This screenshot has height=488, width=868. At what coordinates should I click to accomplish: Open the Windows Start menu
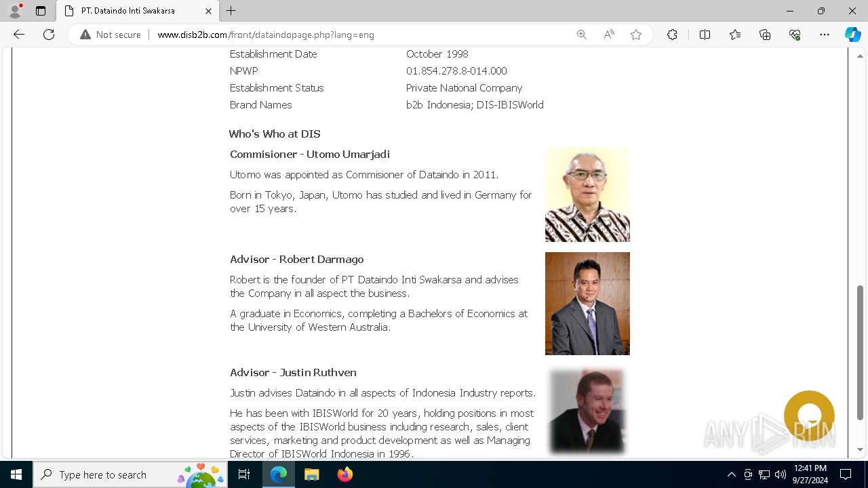tap(16, 474)
